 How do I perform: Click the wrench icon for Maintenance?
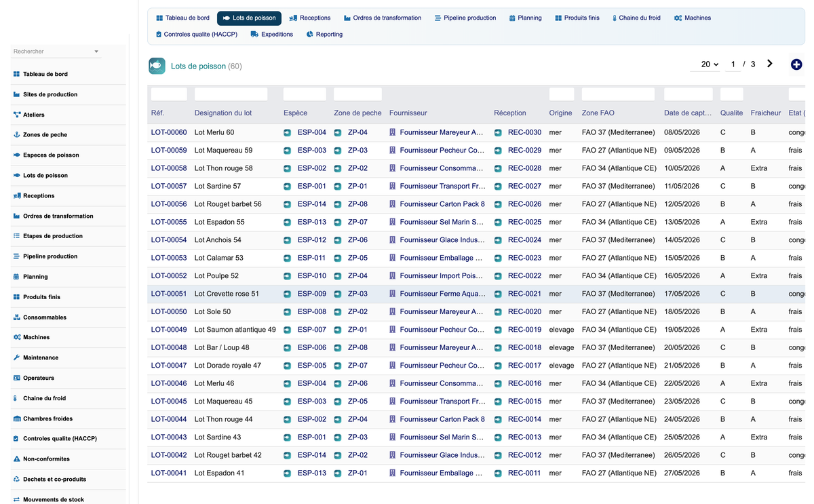(17, 357)
